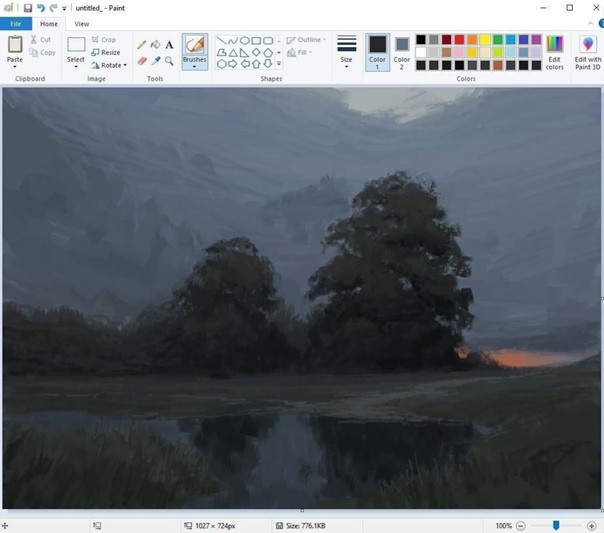Choose the Diamond shape

[x=256, y=52]
